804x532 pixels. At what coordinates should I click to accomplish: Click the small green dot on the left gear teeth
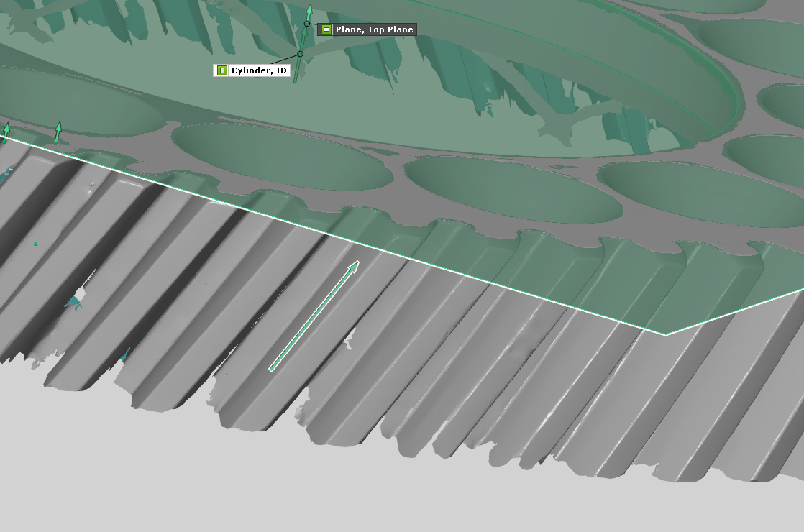pos(35,244)
